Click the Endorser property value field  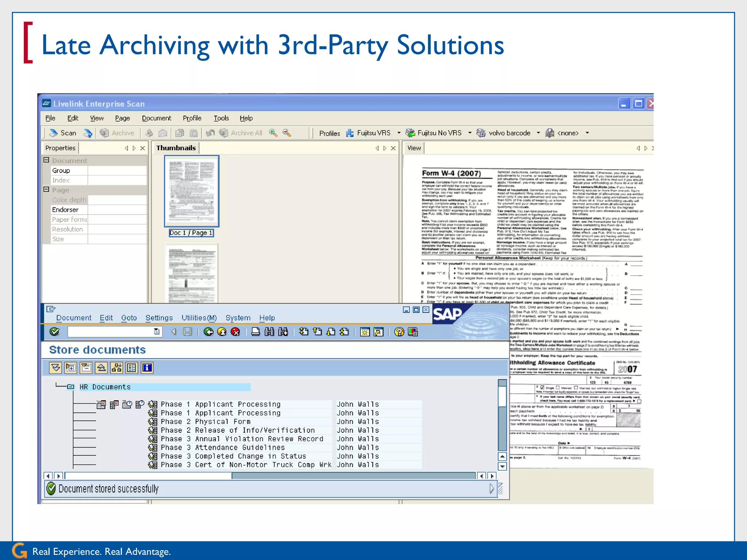pos(117,210)
